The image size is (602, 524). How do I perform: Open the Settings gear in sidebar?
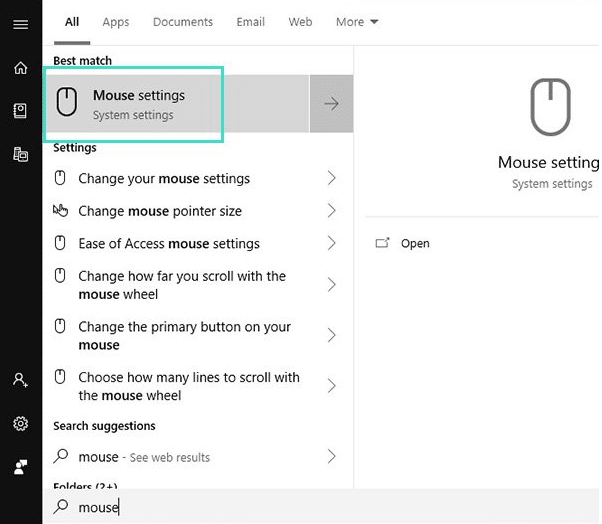[20, 423]
